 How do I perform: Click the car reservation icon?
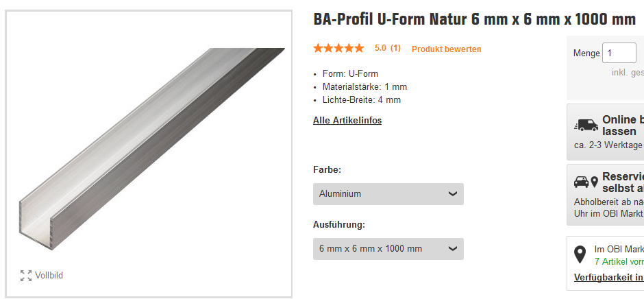point(581,181)
